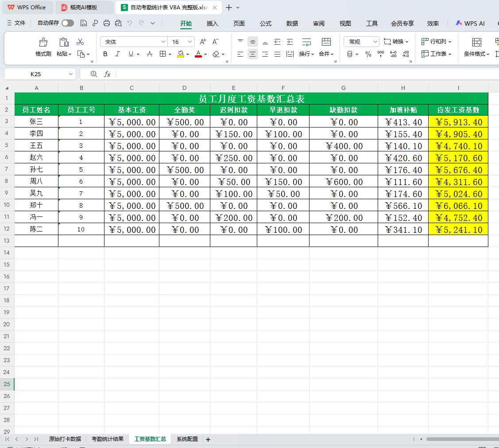Open the 考勤统计结果 sheet tab
Image resolution: width=499 pixels, height=448 pixels.
[x=108, y=439]
